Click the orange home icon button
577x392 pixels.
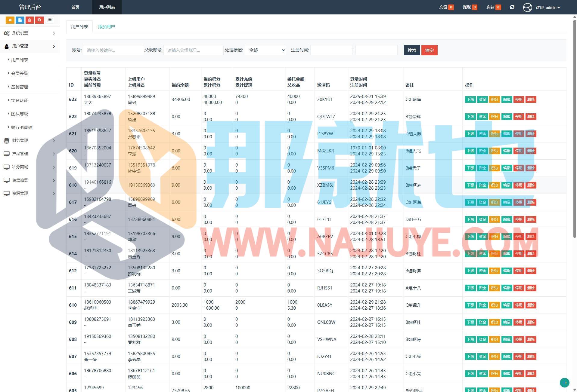point(10,20)
